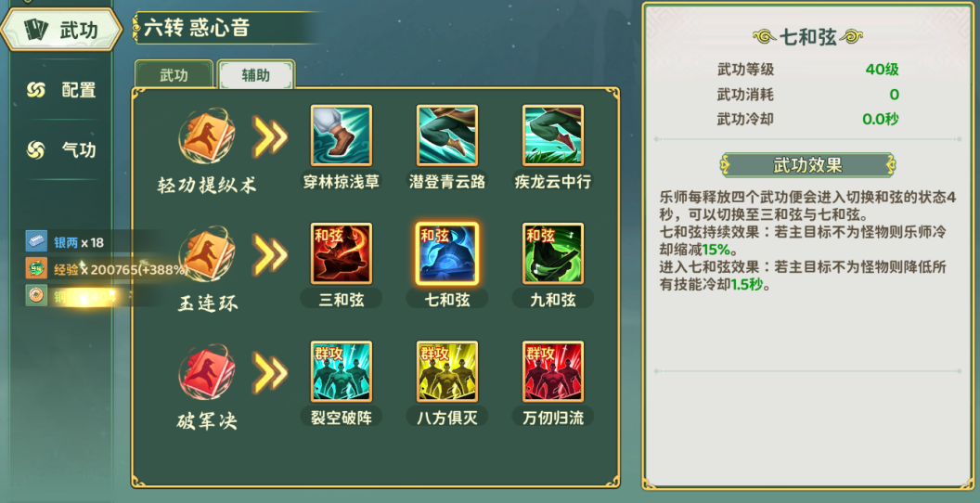The image size is (980, 503).
Task: Select the 穿林掠浅草 skill icon
Action: (342, 135)
